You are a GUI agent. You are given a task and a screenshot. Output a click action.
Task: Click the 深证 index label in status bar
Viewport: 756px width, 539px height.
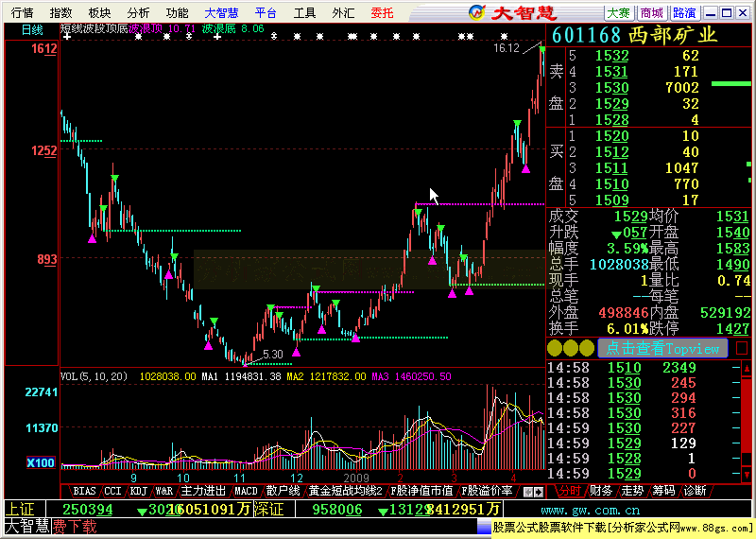[268, 510]
